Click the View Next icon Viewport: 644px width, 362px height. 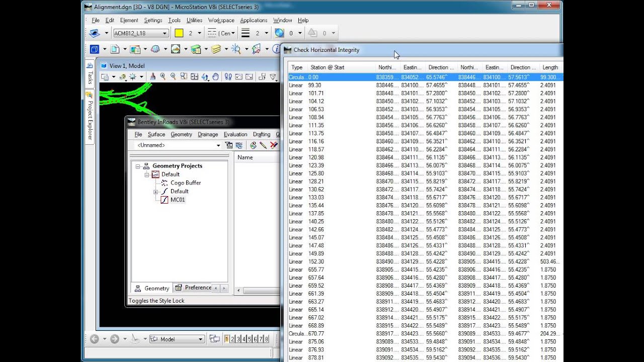tap(249, 77)
